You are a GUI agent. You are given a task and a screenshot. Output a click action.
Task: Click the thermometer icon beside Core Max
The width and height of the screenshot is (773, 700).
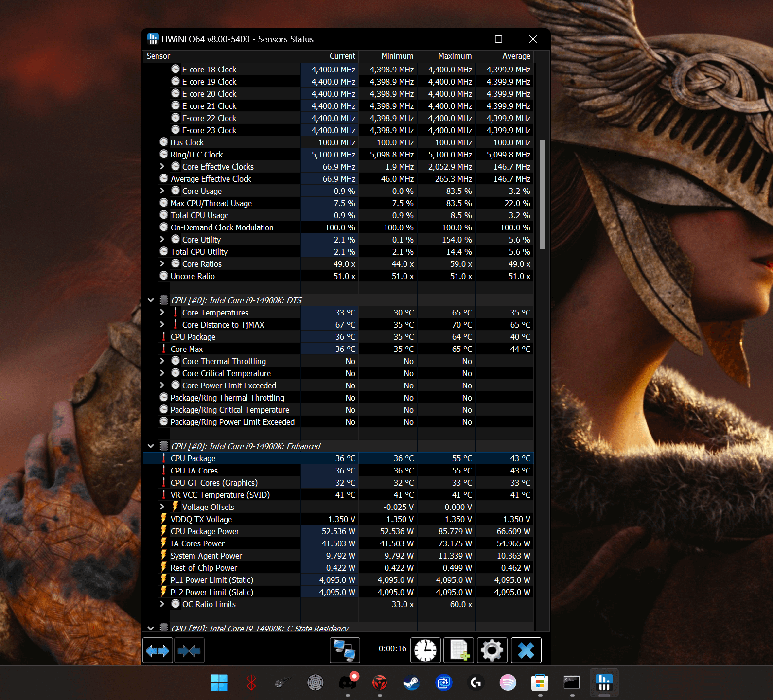(x=164, y=349)
